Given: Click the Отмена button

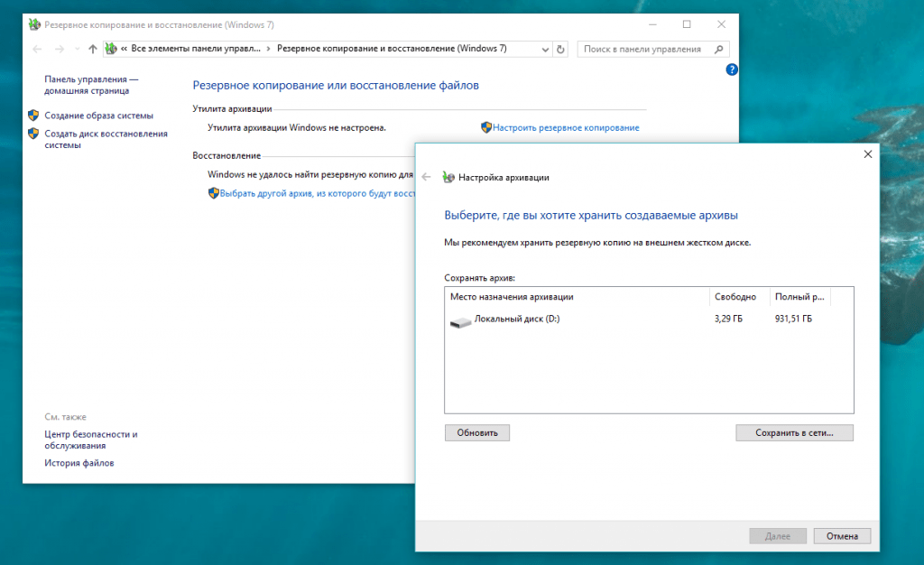Looking at the screenshot, I should coord(842,536).
